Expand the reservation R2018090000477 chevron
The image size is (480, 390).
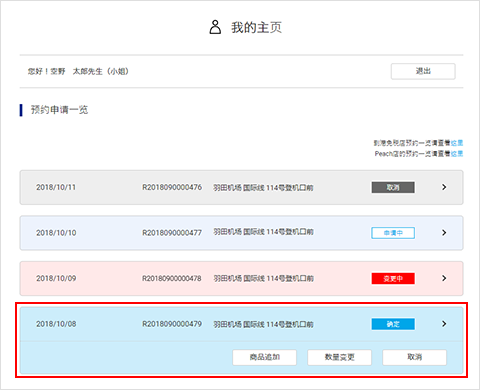tap(444, 233)
